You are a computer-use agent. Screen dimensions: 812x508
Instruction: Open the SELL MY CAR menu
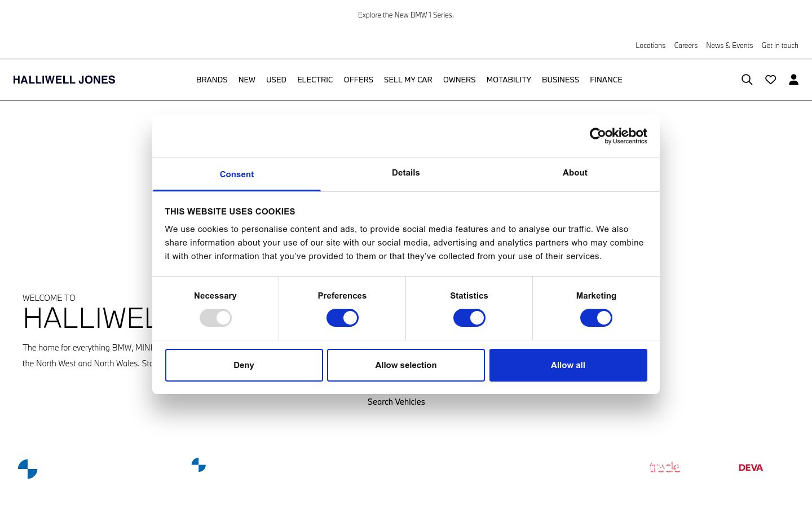(x=408, y=80)
